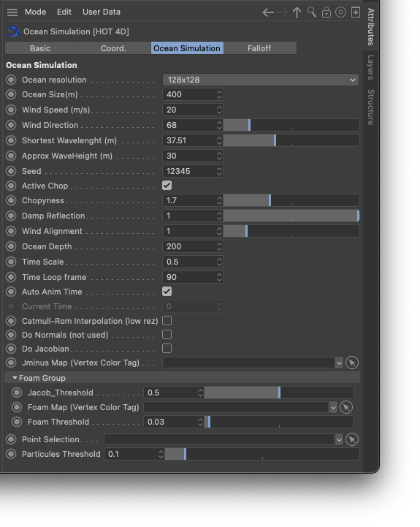Toggle the lock element icon
Viewport: 420px width, 527px height.
click(x=326, y=12)
